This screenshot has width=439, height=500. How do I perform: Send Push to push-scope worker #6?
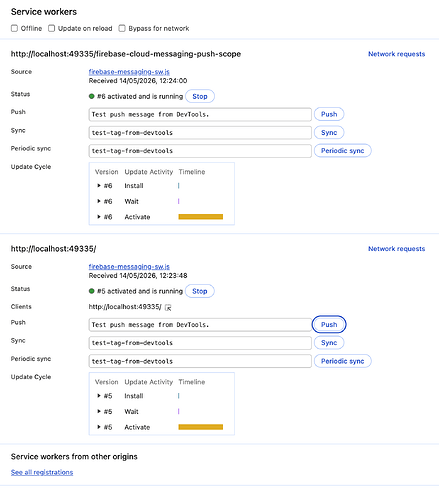tap(329, 114)
